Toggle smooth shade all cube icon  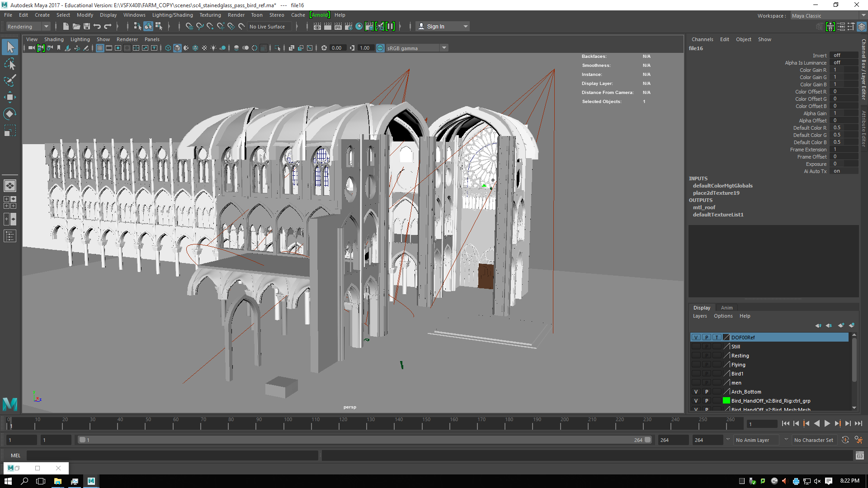coord(177,48)
